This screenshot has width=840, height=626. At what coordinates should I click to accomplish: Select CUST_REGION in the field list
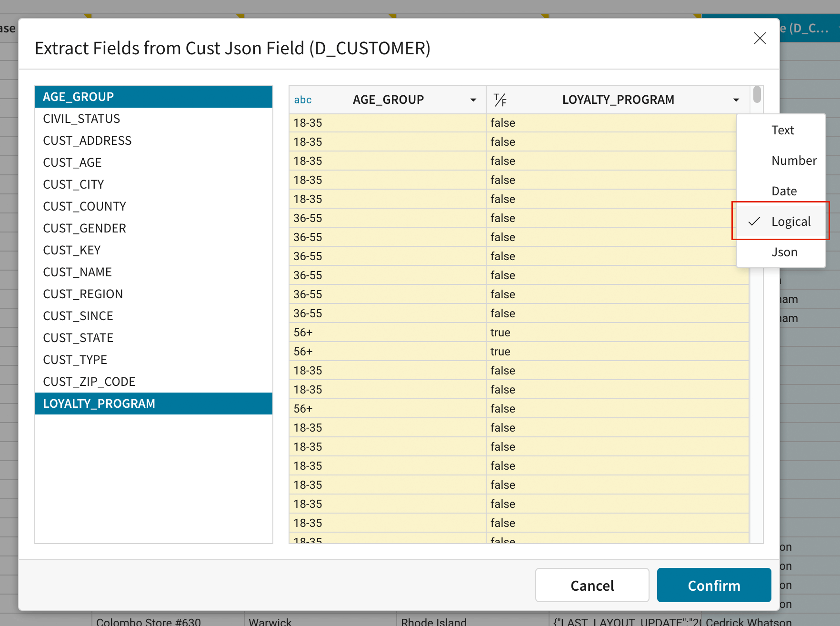tap(154, 294)
